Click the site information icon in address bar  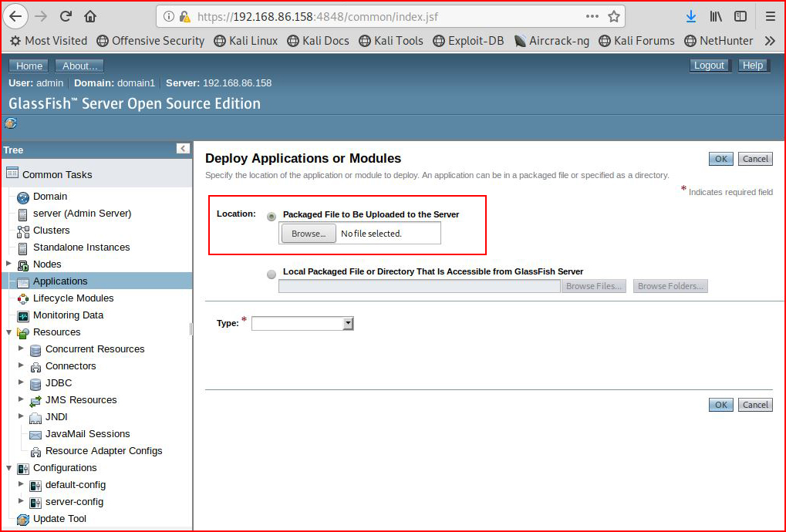[169, 16]
